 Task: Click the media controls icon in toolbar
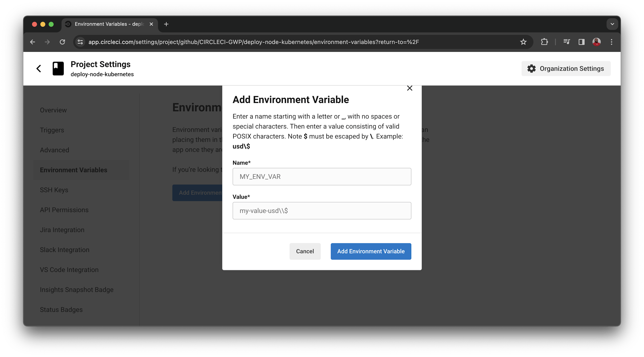pyautogui.click(x=567, y=42)
